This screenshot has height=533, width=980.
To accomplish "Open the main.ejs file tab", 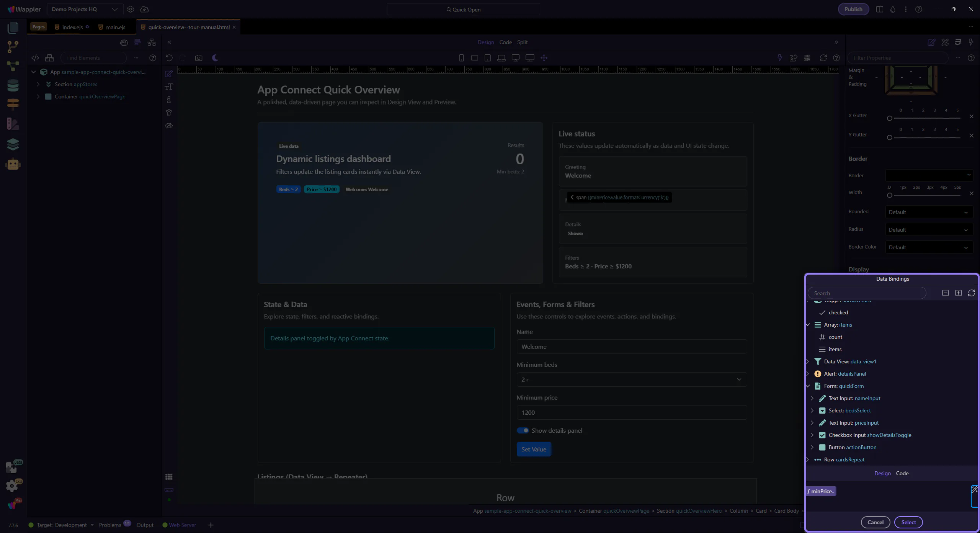I will [115, 27].
